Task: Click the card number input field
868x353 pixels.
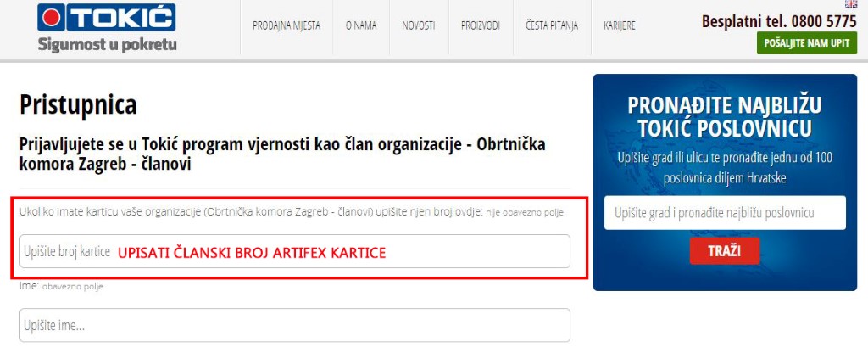Action: (294, 251)
